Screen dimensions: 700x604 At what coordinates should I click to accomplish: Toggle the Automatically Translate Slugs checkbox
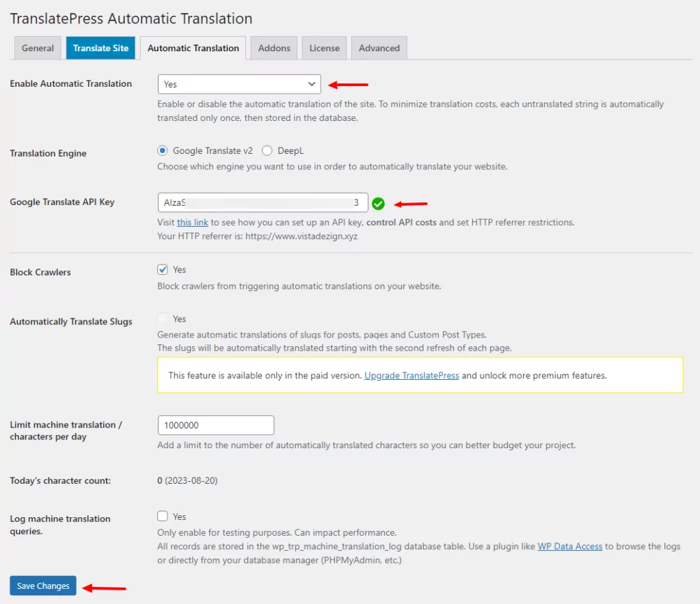(163, 318)
